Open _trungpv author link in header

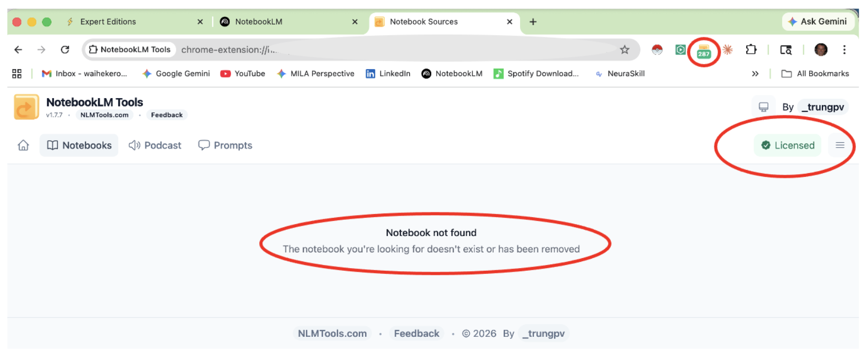[x=822, y=107]
